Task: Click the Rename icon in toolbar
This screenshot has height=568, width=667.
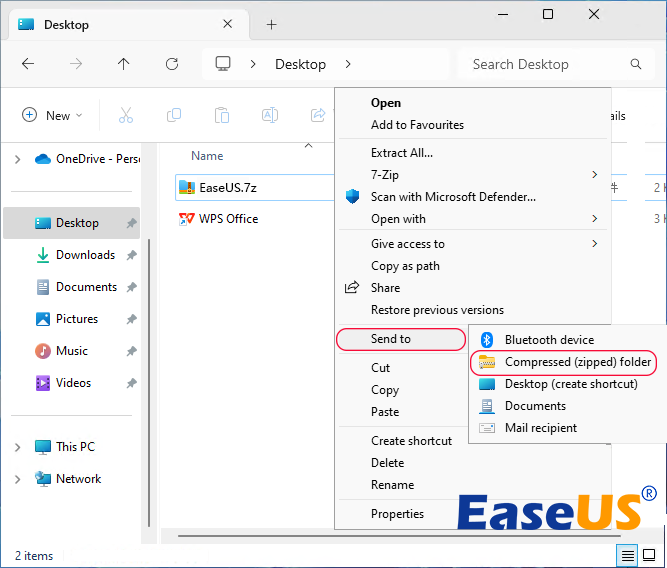Action: (270, 115)
